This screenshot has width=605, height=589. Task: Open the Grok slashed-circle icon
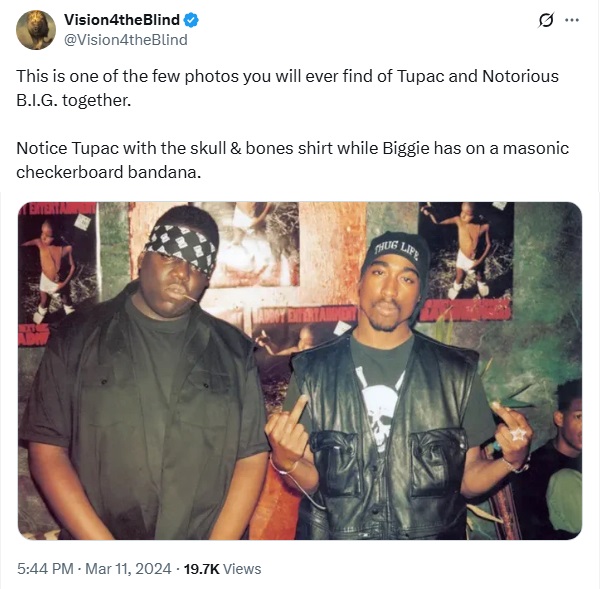point(546,20)
